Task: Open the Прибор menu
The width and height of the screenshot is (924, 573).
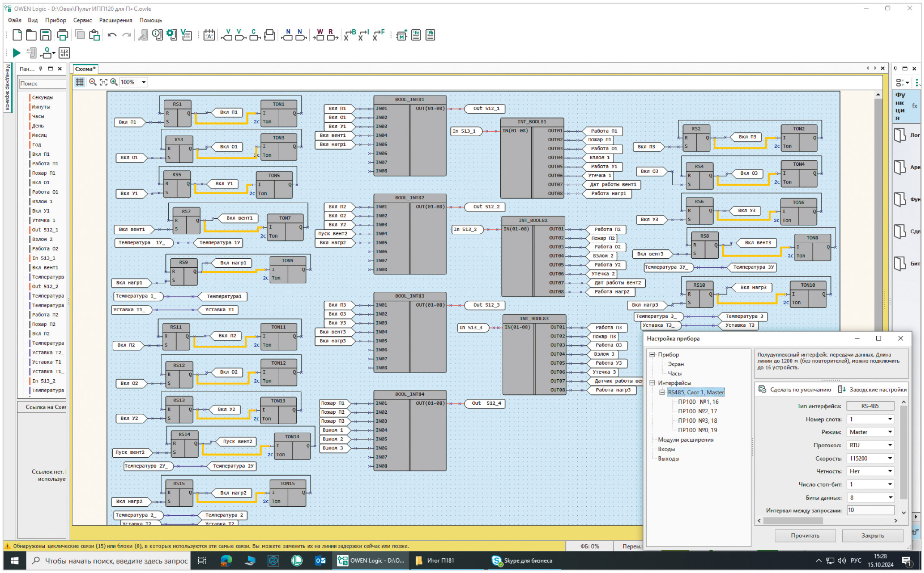Action: (55, 20)
